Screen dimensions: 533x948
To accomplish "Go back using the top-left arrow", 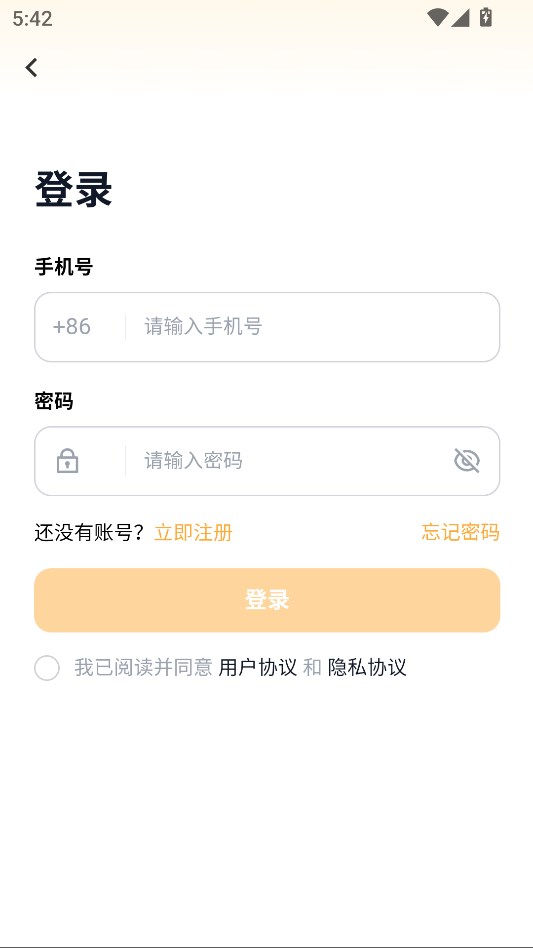I will tap(31, 67).
